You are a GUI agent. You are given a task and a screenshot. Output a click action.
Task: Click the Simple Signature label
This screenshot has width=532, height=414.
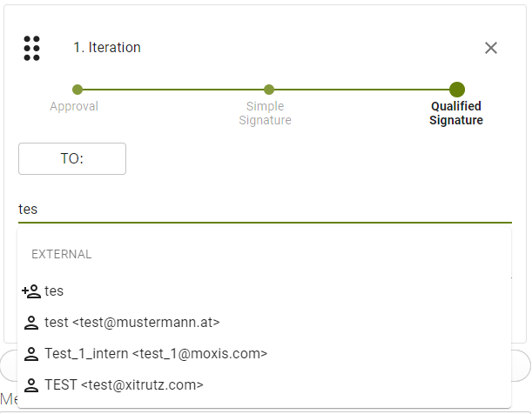tap(265, 113)
